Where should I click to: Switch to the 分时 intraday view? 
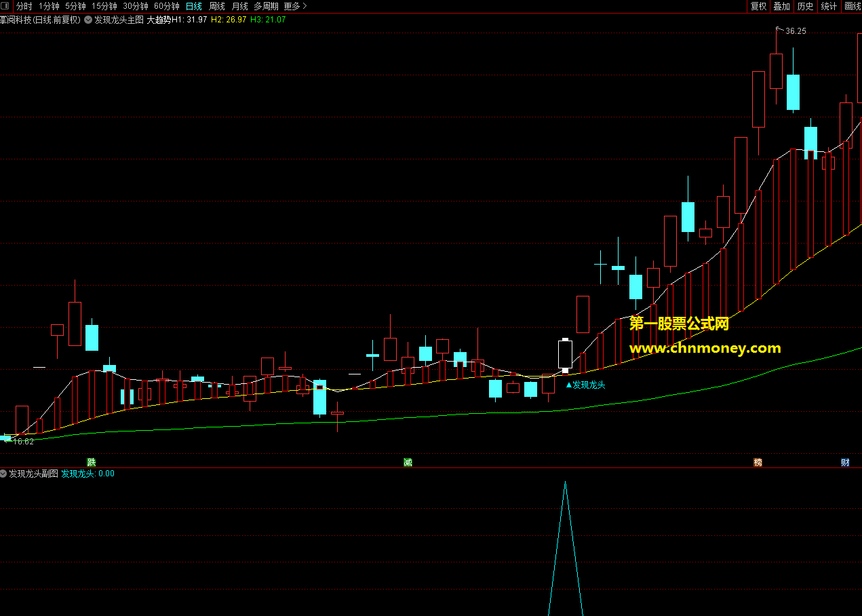point(24,6)
